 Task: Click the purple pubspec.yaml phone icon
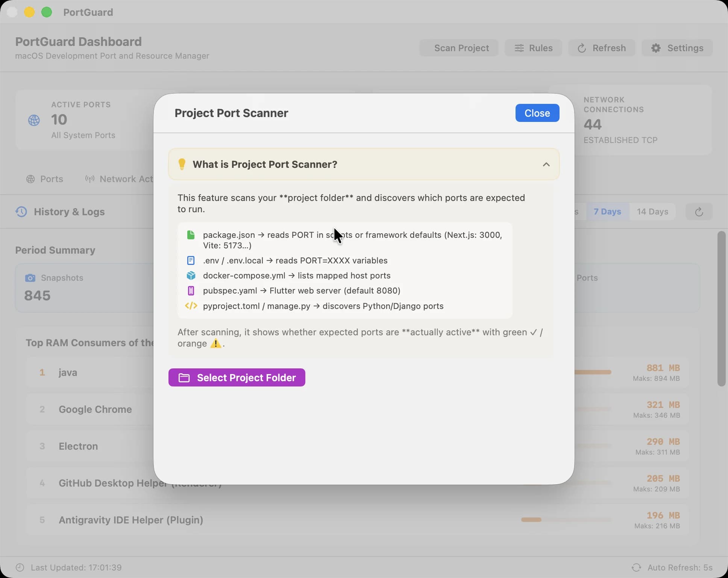point(191,291)
